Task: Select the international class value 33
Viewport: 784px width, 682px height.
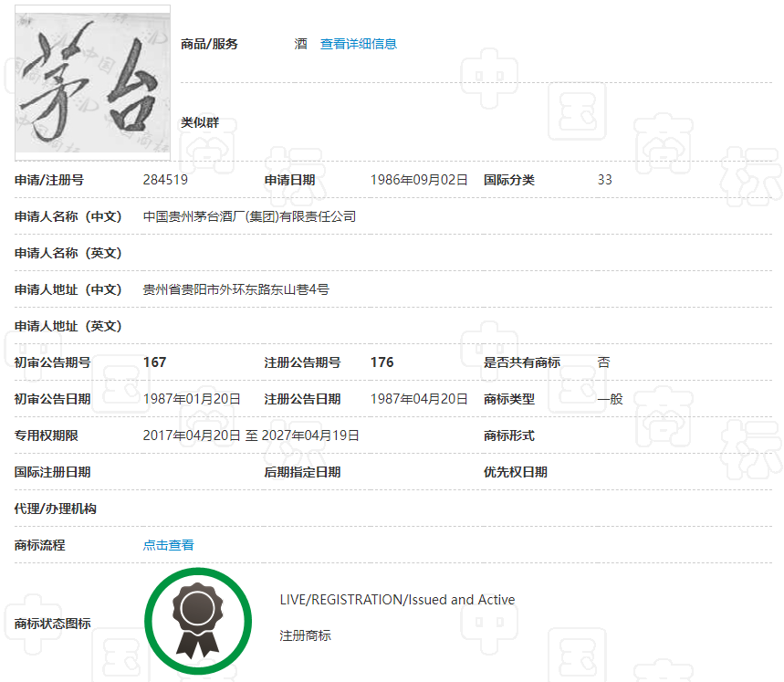Action: [x=604, y=180]
